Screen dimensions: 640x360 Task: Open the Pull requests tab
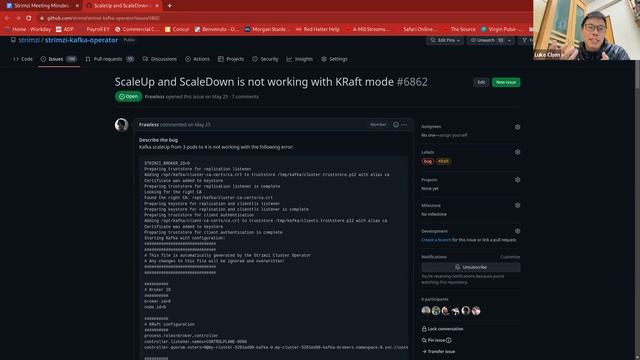click(x=110, y=59)
